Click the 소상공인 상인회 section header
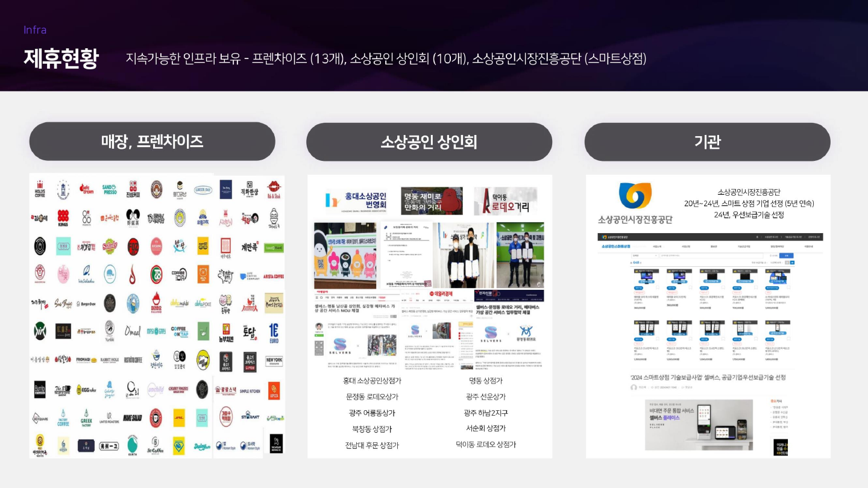Viewport: 868px width, 488px height. coord(429,142)
